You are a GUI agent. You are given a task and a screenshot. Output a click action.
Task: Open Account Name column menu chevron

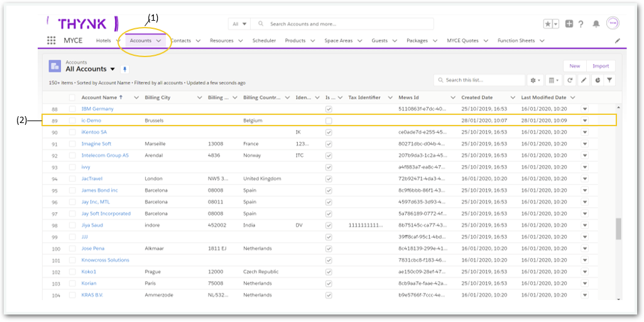(137, 98)
